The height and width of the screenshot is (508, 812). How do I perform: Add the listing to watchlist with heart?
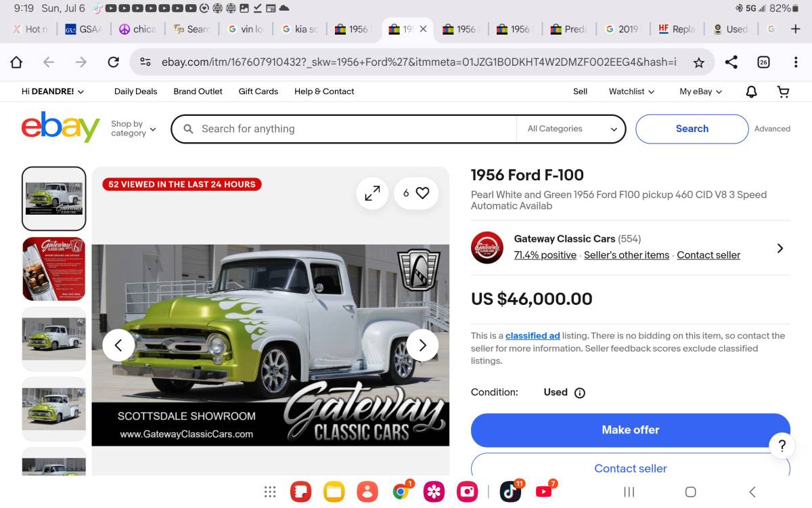(416, 193)
